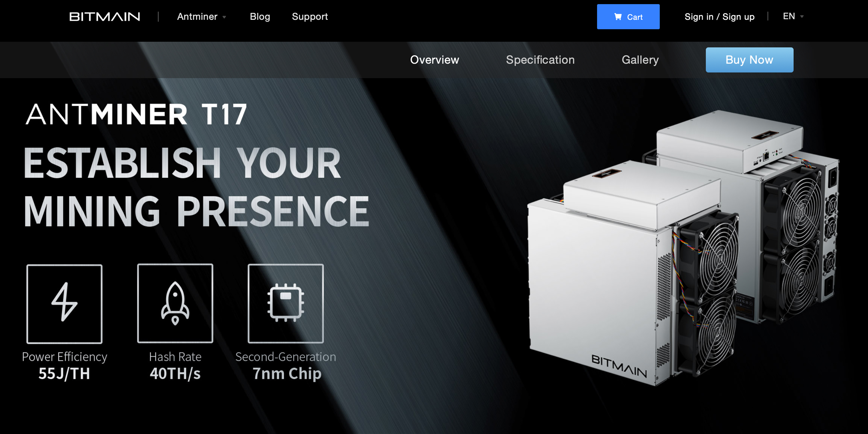Click the Buy Now button

[749, 60]
